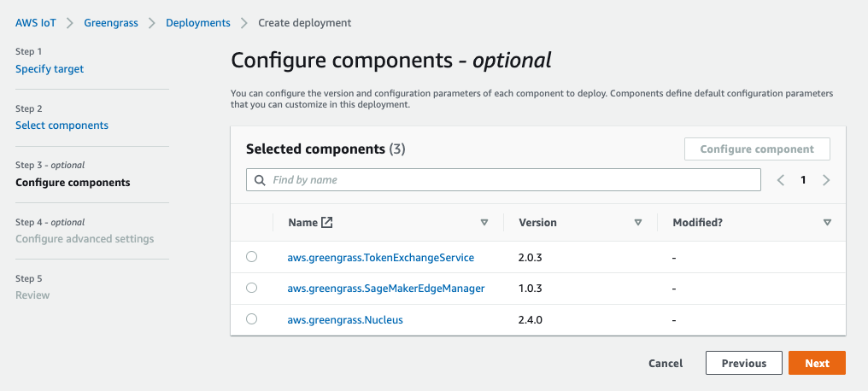Sort by the Name column arrow
This screenshot has height=391, width=868.
pyautogui.click(x=484, y=222)
